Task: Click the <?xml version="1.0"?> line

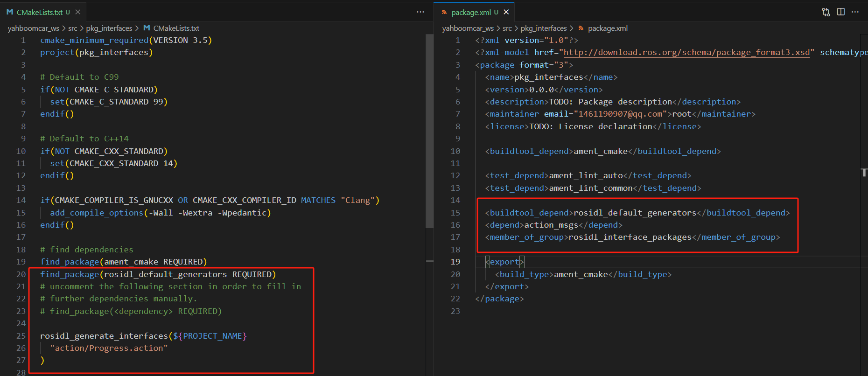Action: pos(527,40)
